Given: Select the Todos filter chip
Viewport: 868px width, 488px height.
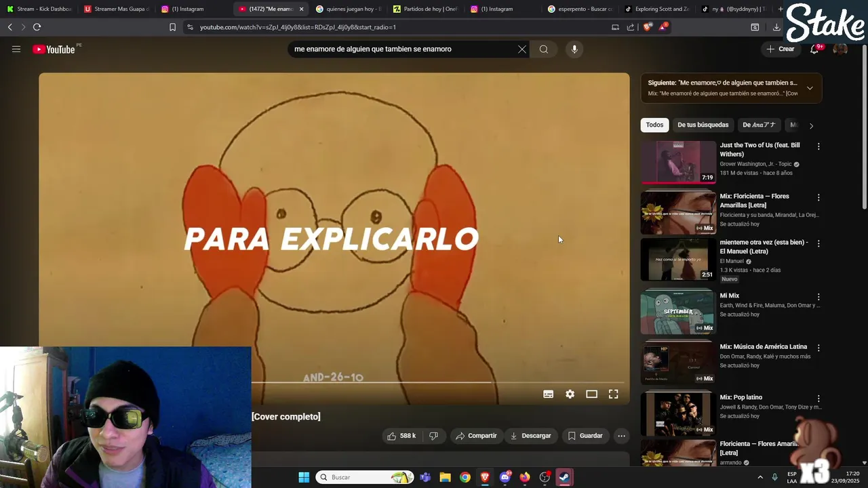Looking at the screenshot, I should tap(654, 125).
